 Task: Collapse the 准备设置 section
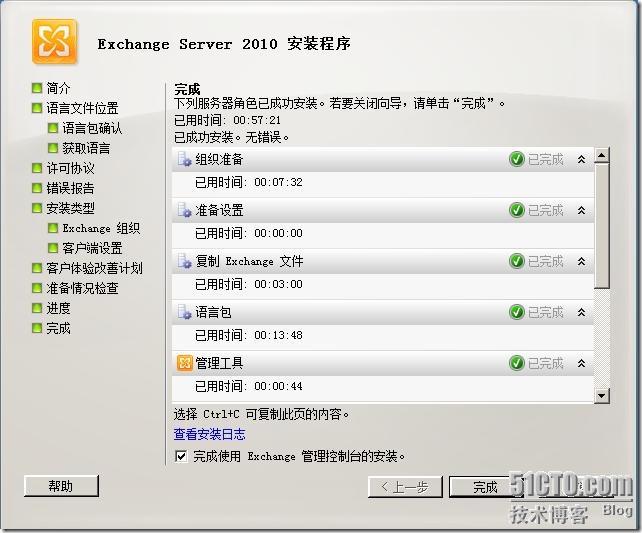coord(581,210)
